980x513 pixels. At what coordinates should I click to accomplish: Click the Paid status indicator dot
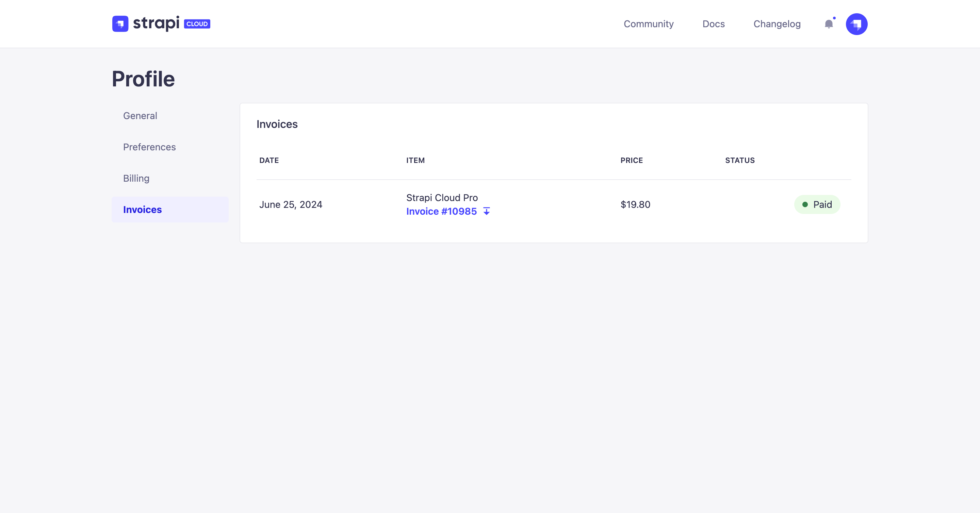pyautogui.click(x=805, y=204)
